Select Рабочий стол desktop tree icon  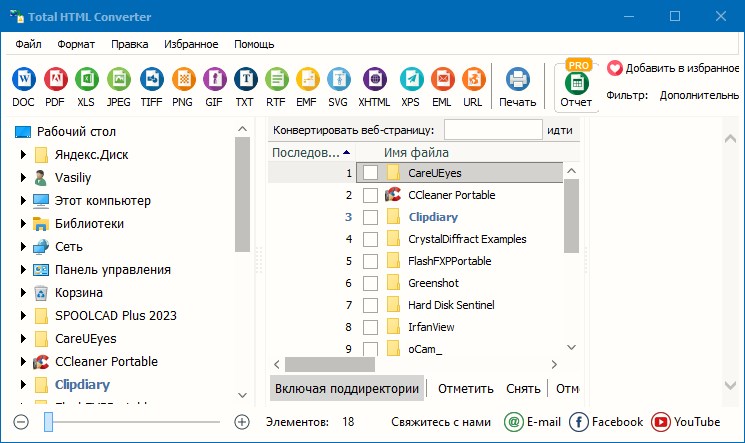[23, 131]
